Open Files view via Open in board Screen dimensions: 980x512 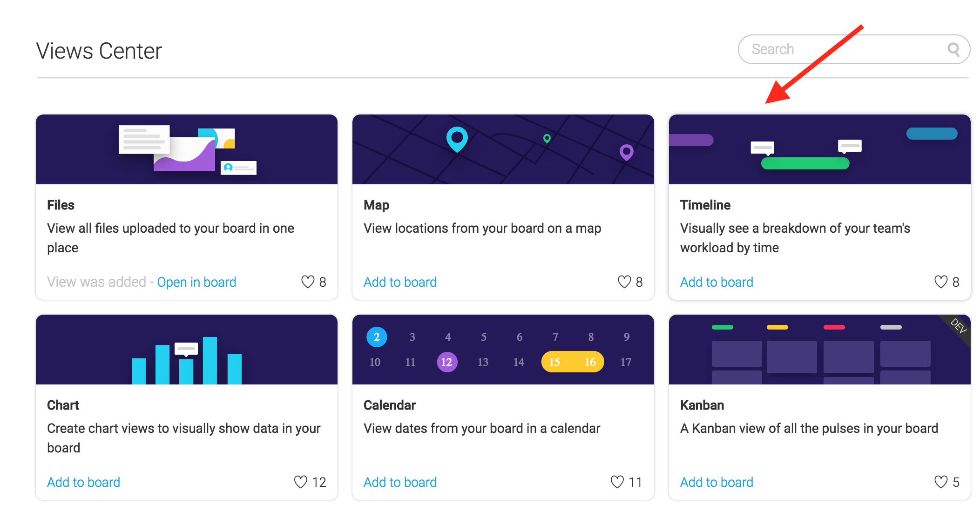point(196,282)
